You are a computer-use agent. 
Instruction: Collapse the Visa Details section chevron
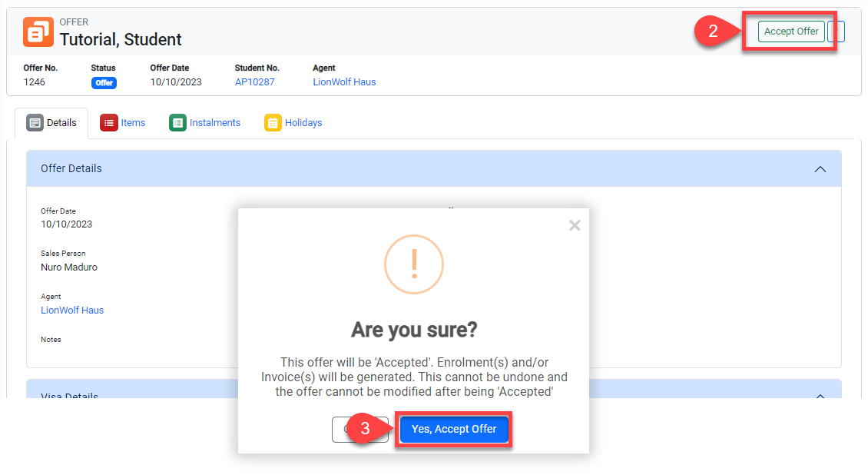pyautogui.click(x=820, y=395)
